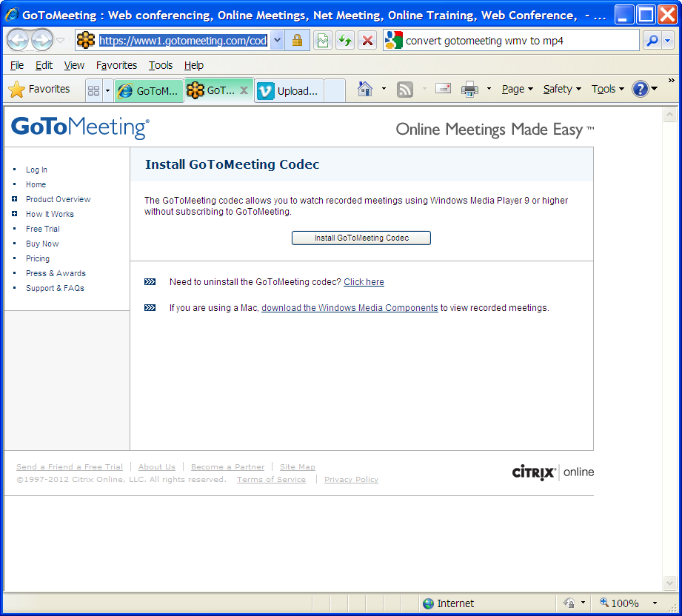
Task: Open the Edit menu
Action: pos(44,65)
